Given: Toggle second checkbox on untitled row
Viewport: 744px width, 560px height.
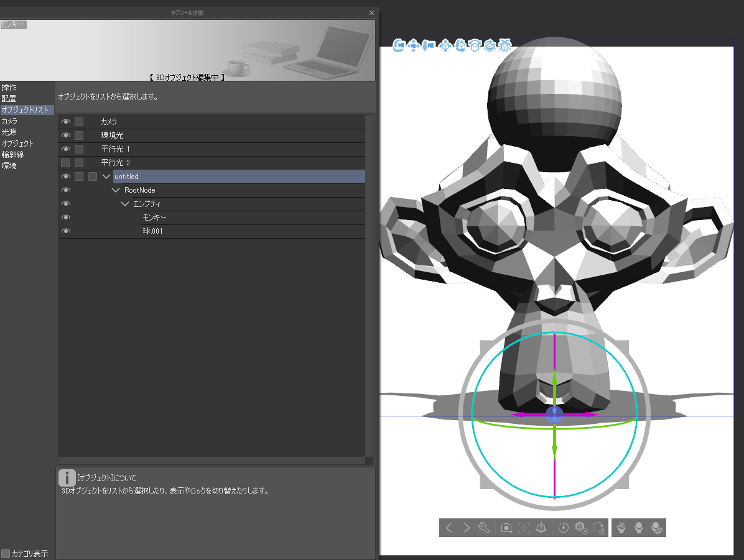Looking at the screenshot, I should point(93,177).
